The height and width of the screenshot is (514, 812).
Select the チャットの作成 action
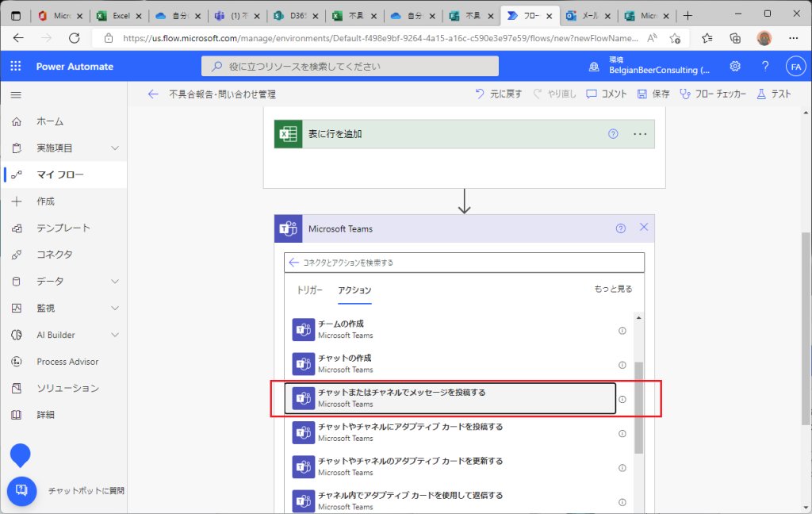[450, 364]
